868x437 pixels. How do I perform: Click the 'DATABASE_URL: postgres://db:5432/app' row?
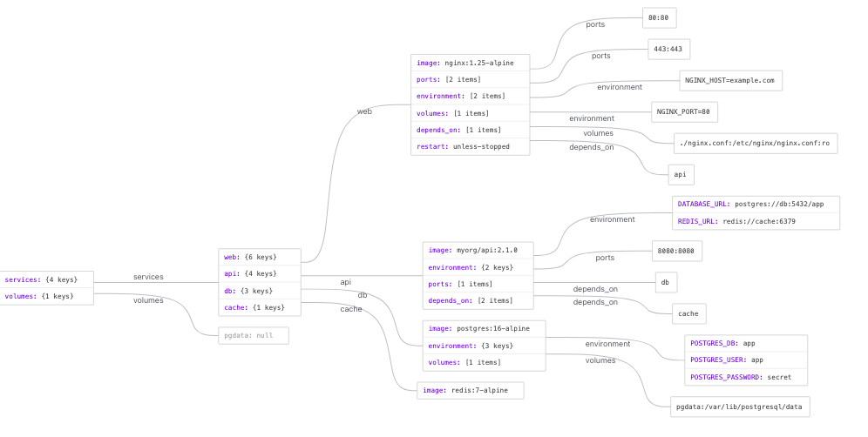coord(756,204)
